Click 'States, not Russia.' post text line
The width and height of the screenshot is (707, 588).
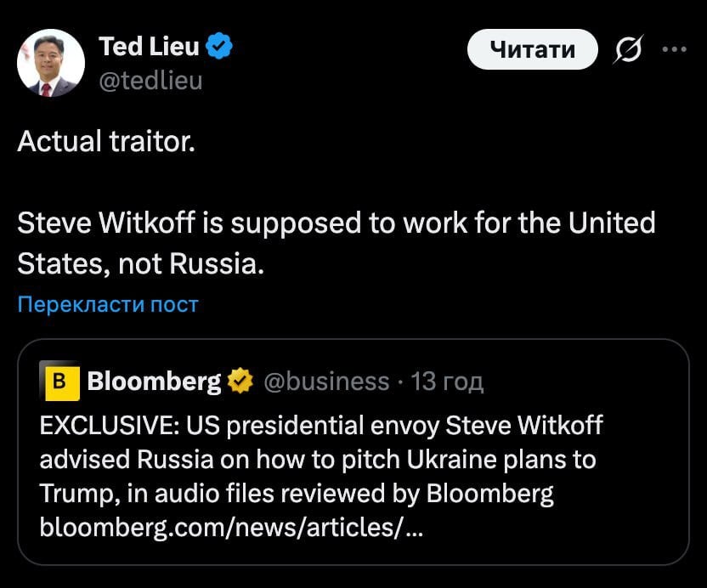point(141,264)
